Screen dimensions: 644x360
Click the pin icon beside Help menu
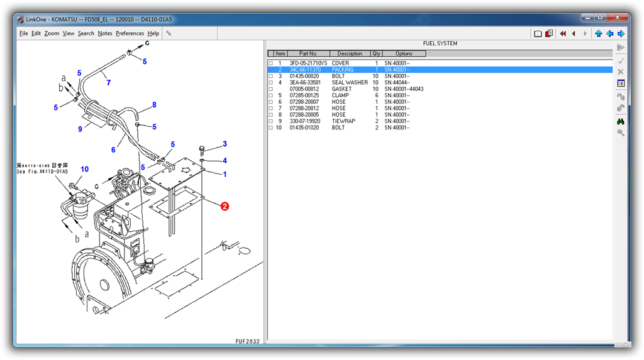[169, 34]
